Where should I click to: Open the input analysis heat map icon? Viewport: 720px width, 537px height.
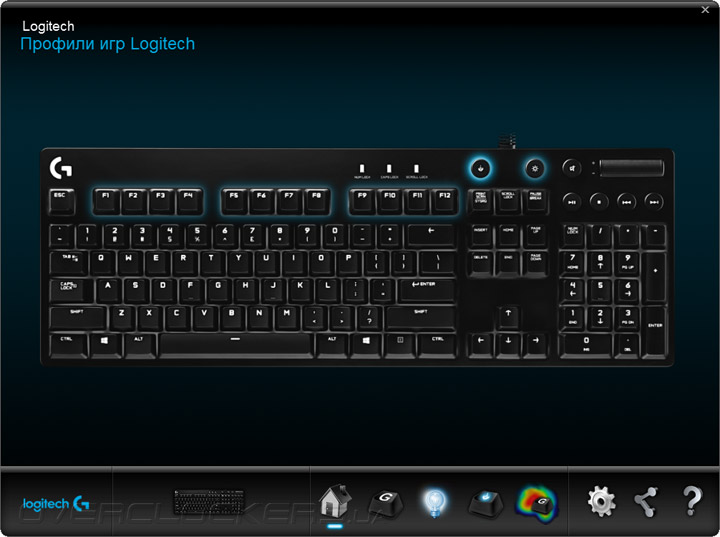(537, 503)
